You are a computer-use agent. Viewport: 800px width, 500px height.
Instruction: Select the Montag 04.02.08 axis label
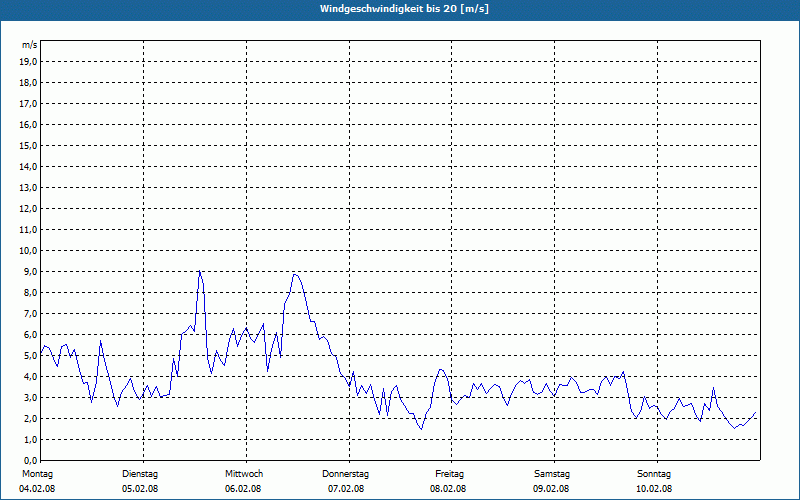pyautogui.click(x=37, y=481)
